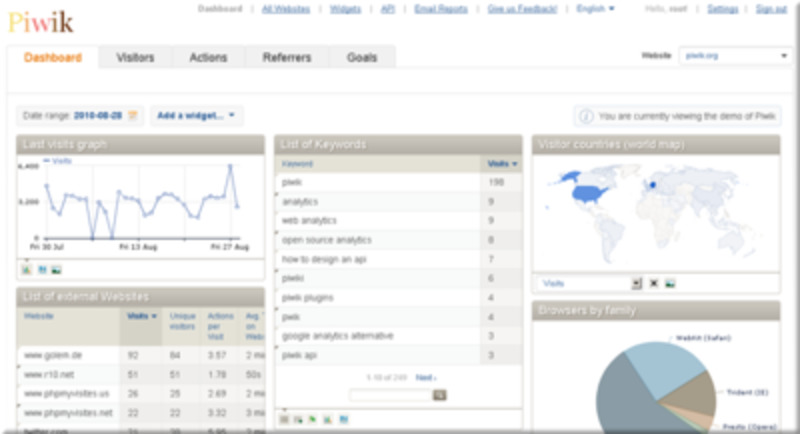Screen dimensions: 800x434
Task: Select 'how to design an api' keyword
Action: pos(398,259)
